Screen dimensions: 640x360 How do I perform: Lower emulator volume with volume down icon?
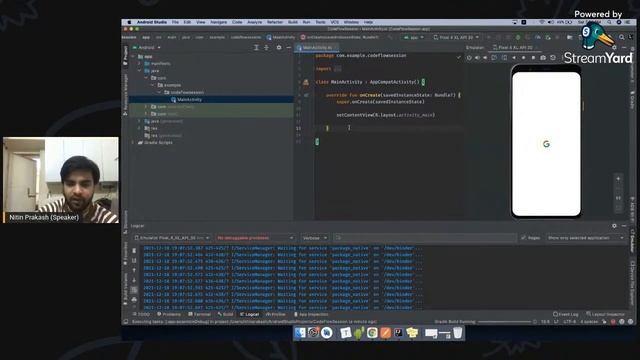(x=485, y=58)
